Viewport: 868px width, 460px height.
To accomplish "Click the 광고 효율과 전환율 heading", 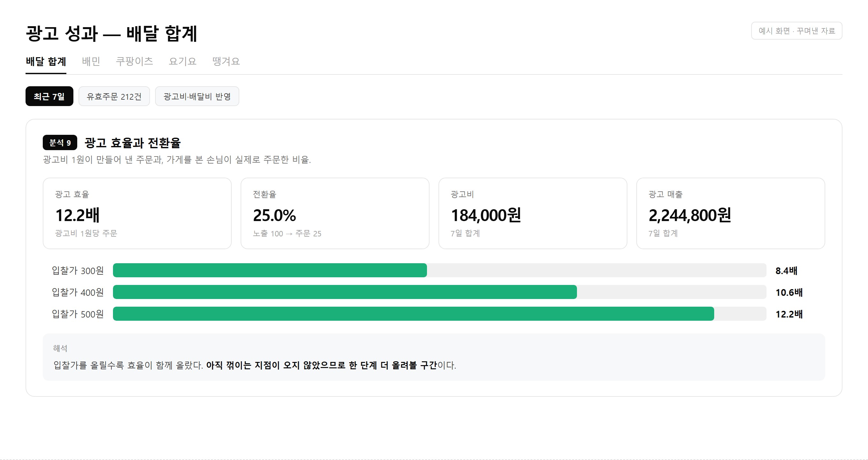I will 132,143.
